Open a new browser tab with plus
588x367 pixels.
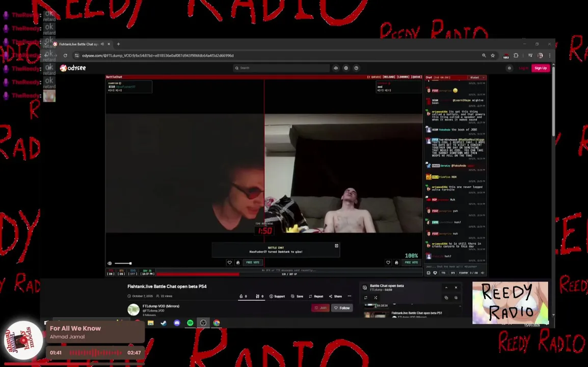pos(119,44)
